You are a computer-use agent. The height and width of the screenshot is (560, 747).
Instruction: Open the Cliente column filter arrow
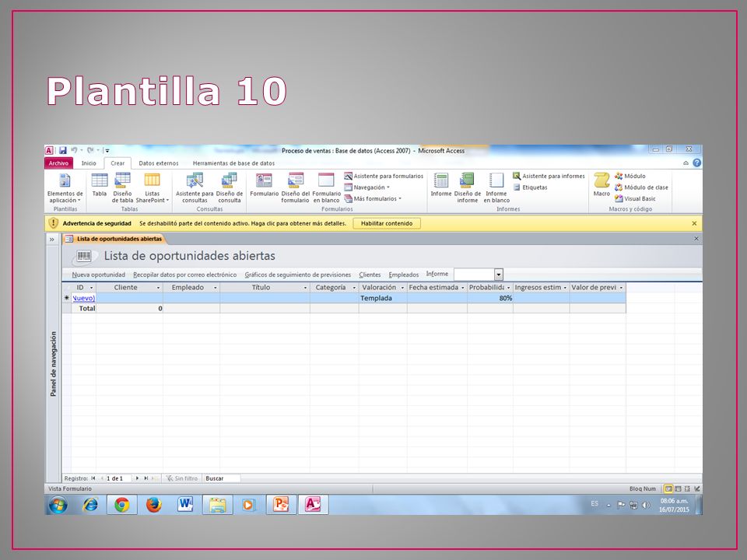pos(158,288)
